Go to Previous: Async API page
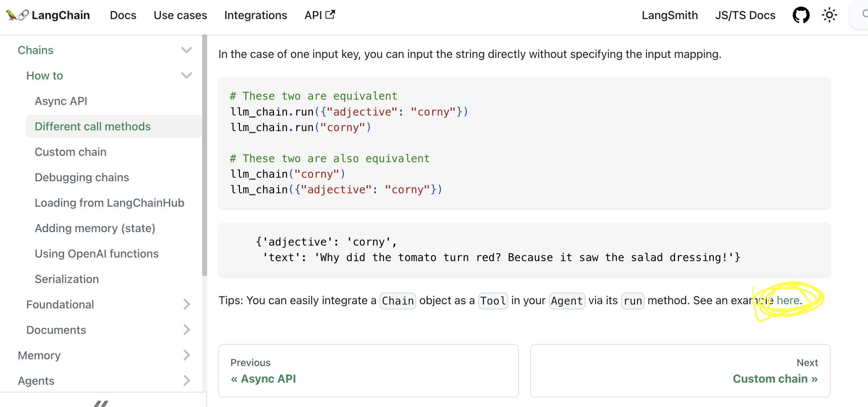Image resolution: width=868 pixels, height=407 pixels. (x=264, y=378)
